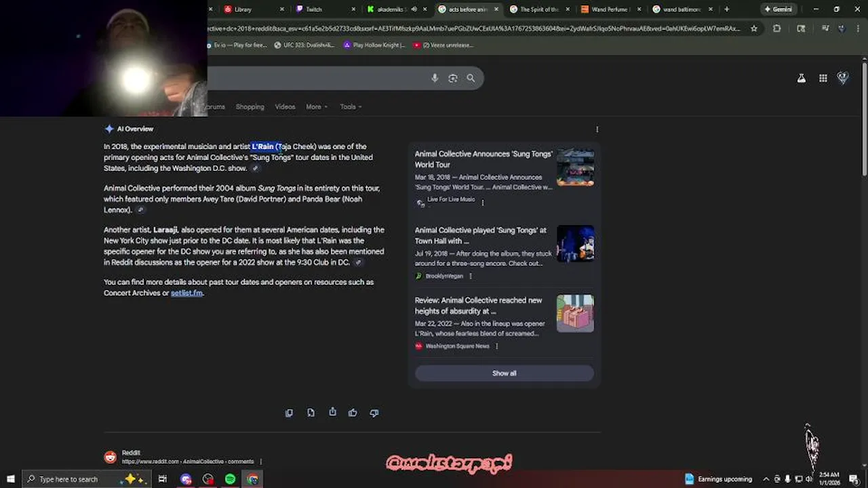Click the export document icon below AI Overview
868x488 pixels.
point(311,413)
